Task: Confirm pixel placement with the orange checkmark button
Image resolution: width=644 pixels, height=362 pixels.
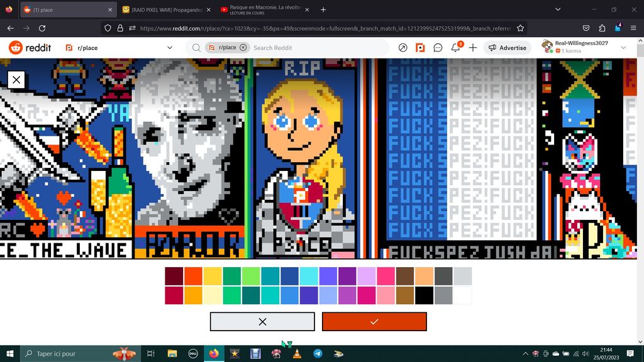Action: tap(374, 321)
